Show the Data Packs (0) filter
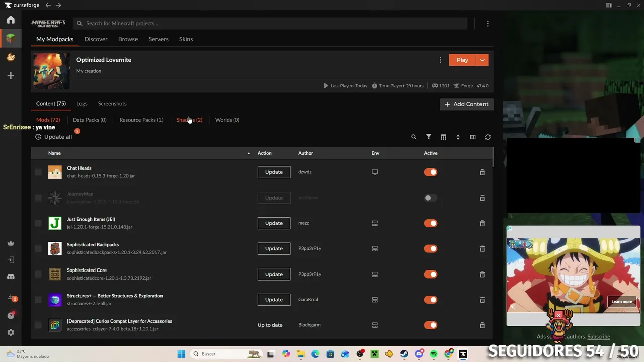The width and height of the screenshot is (644, 362). pos(90,120)
